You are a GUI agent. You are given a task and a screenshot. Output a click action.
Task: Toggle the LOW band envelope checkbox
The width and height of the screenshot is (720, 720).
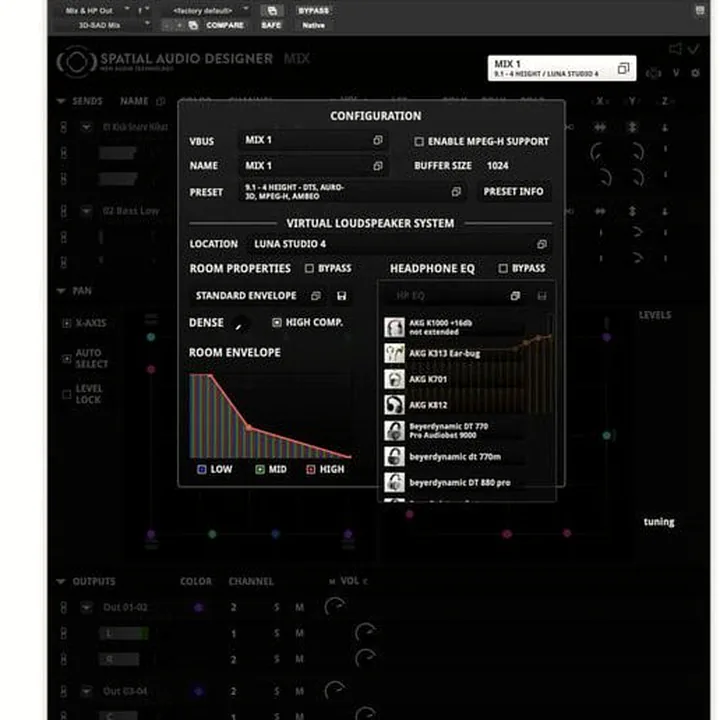pos(202,469)
